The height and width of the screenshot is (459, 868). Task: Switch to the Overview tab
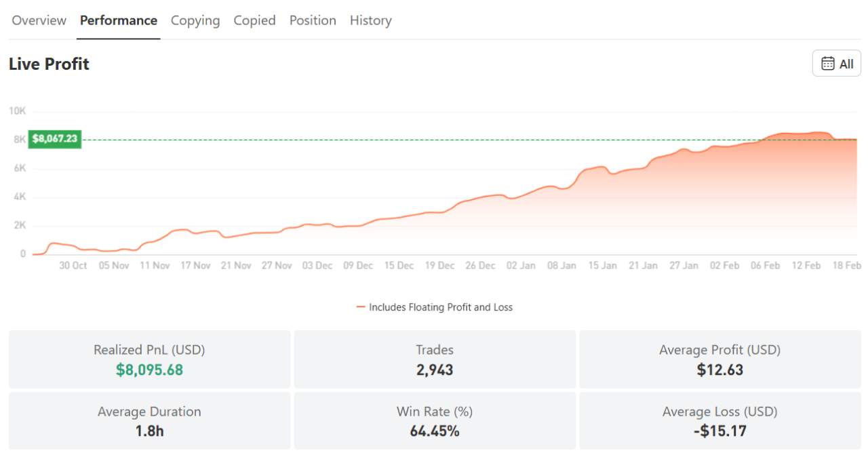(x=39, y=20)
